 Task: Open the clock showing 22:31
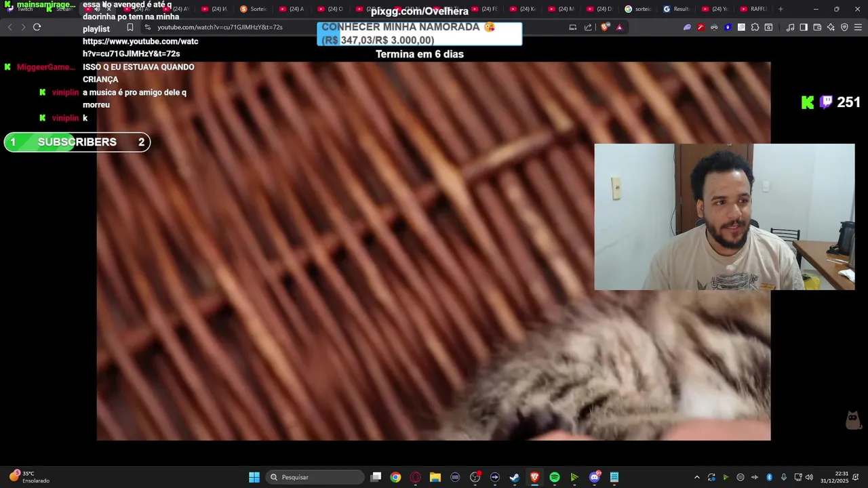834,477
